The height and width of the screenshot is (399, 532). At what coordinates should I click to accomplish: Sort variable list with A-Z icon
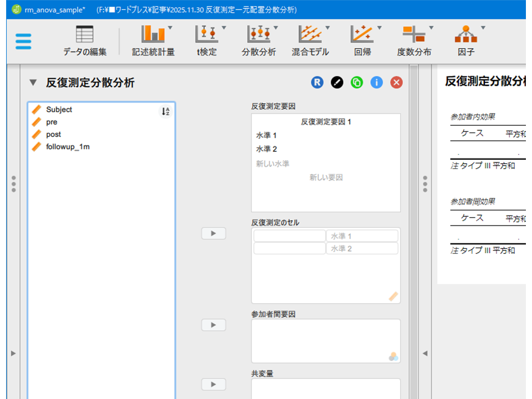(165, 111)
